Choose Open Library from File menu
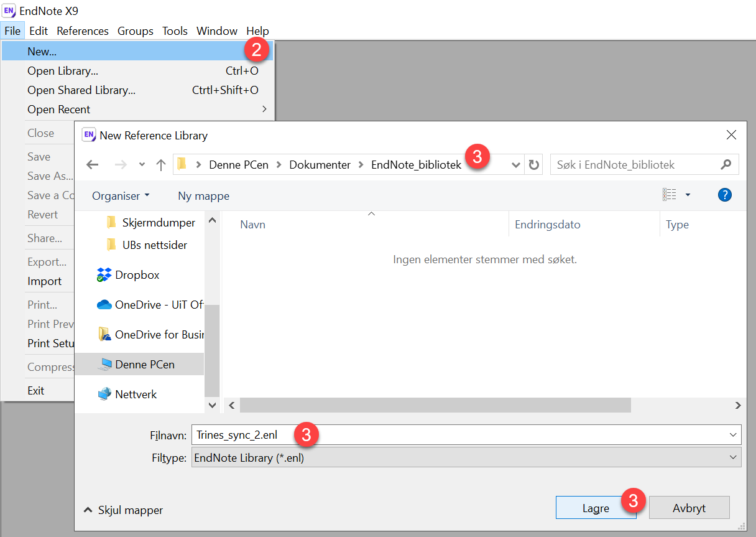Viewport: 756px width, 537px height. tap(63, 71)
